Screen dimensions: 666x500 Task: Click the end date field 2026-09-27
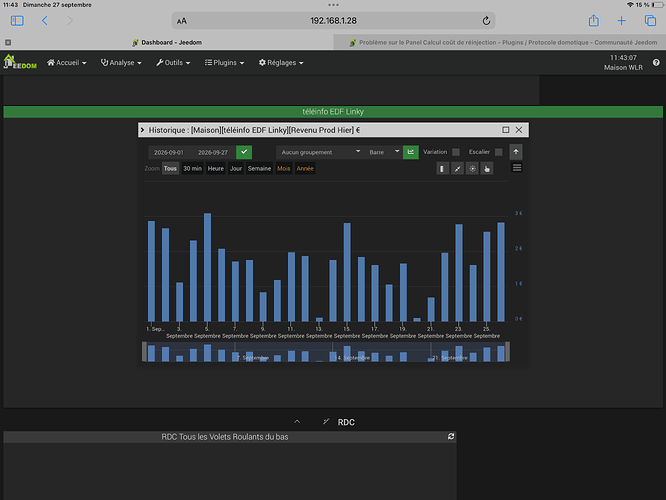coord(213,153)
